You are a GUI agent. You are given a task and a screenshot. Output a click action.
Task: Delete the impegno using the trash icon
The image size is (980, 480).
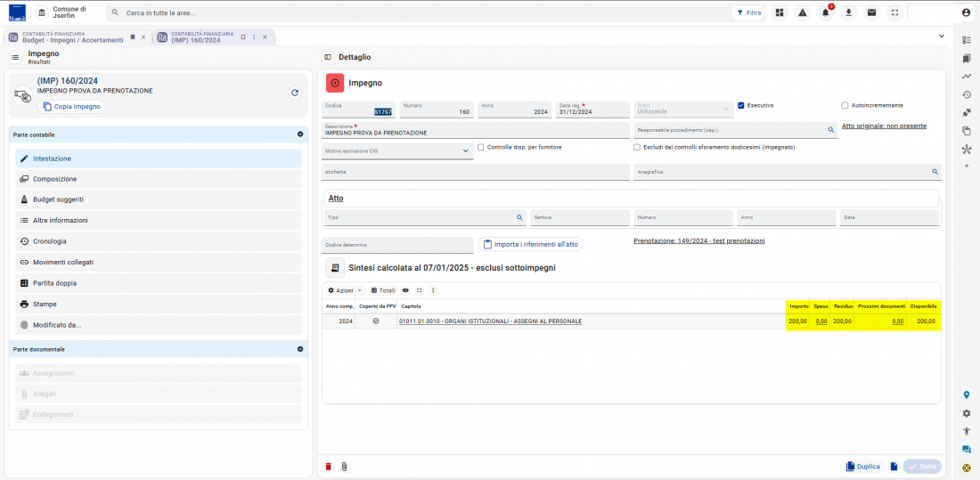point(329,467)
